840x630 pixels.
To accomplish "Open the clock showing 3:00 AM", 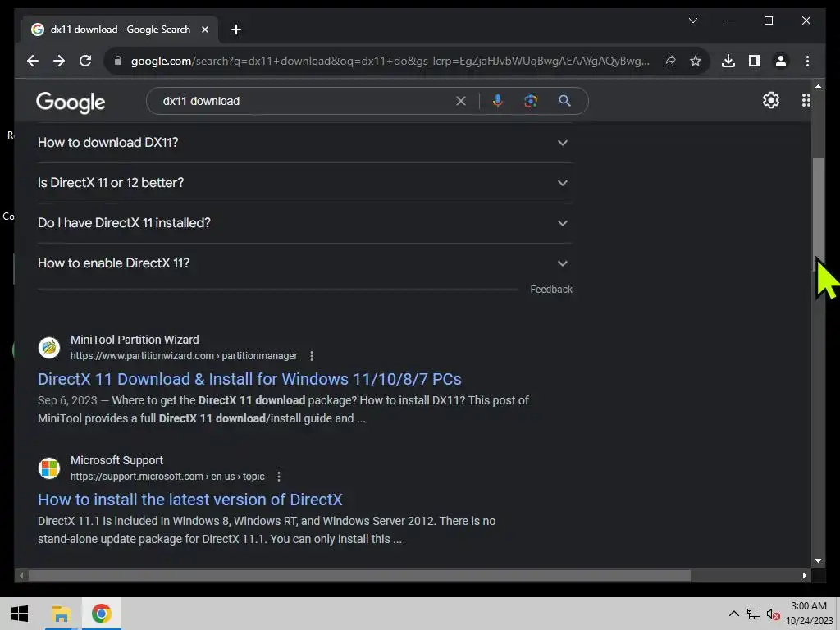I will click(x=809, y=614).
